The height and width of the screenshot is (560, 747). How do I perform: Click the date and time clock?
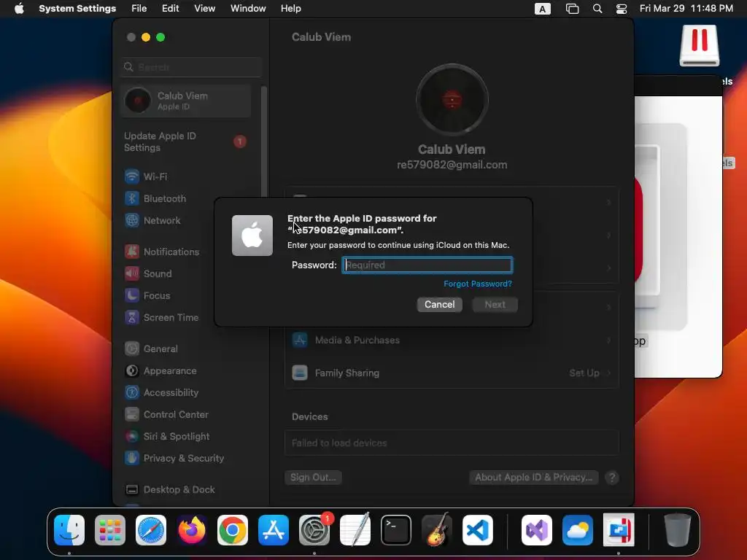click(x=686, y=9)
